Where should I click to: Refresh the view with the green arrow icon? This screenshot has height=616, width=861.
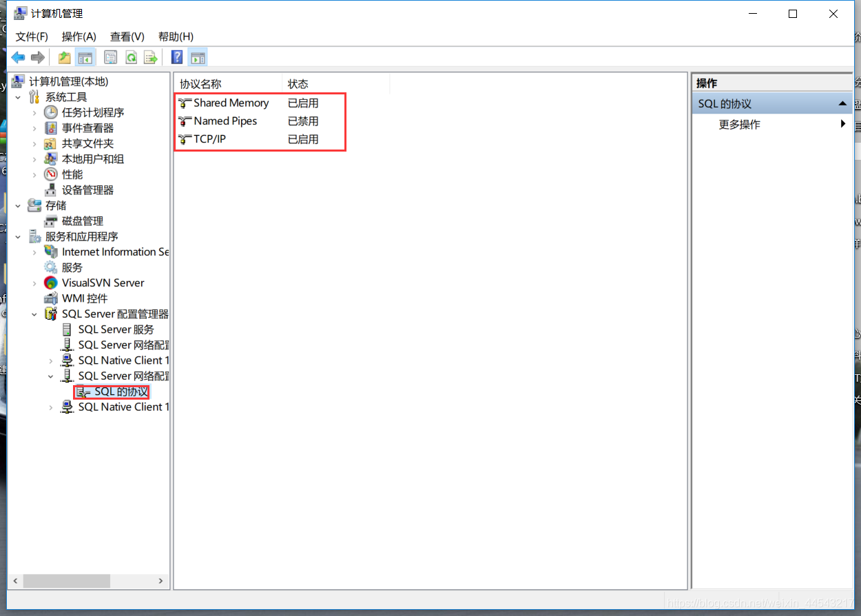pyautogui.click(x=130, y=58)
